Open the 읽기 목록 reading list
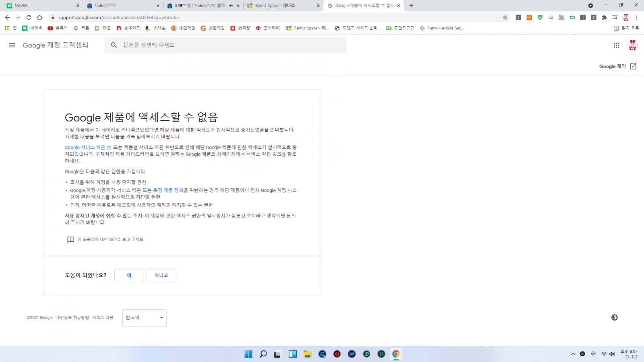 point(626,28)
